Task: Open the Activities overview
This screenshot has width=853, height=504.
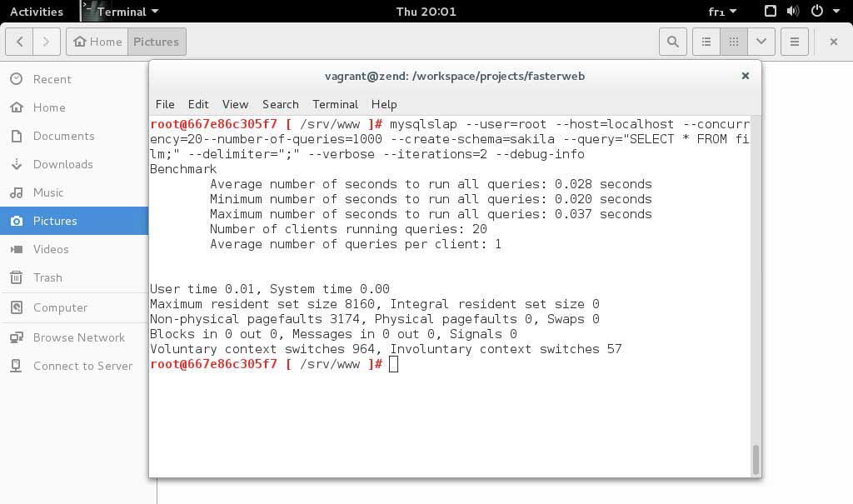Action: pos(37,12)
